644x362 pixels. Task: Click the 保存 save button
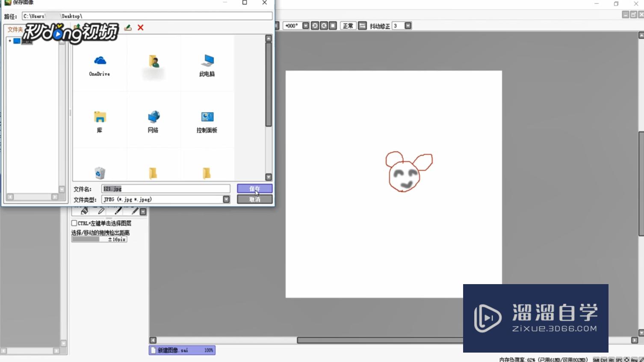(x=254, y=189)
